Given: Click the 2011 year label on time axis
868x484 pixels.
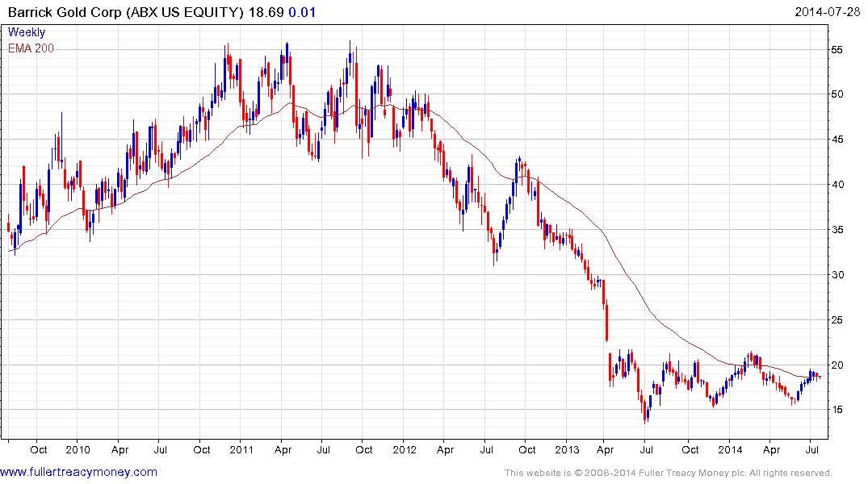Looking at the screenshot, I should (241, 449).
